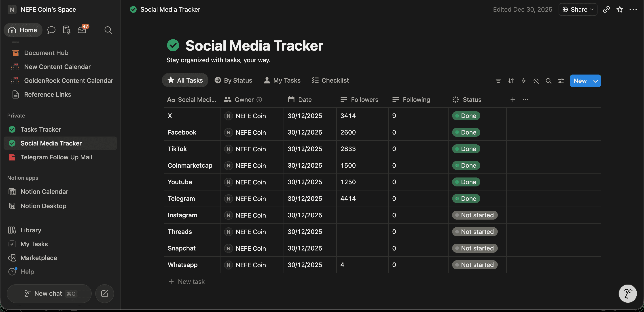
Task: Copy page link using the link icon
Action: [x=606, y=9]
